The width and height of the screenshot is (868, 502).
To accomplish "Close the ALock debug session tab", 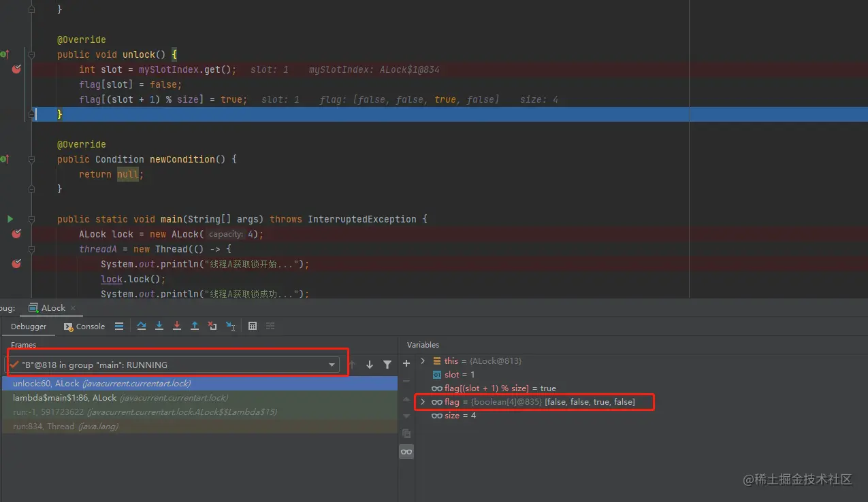I will tap(73, 308).
